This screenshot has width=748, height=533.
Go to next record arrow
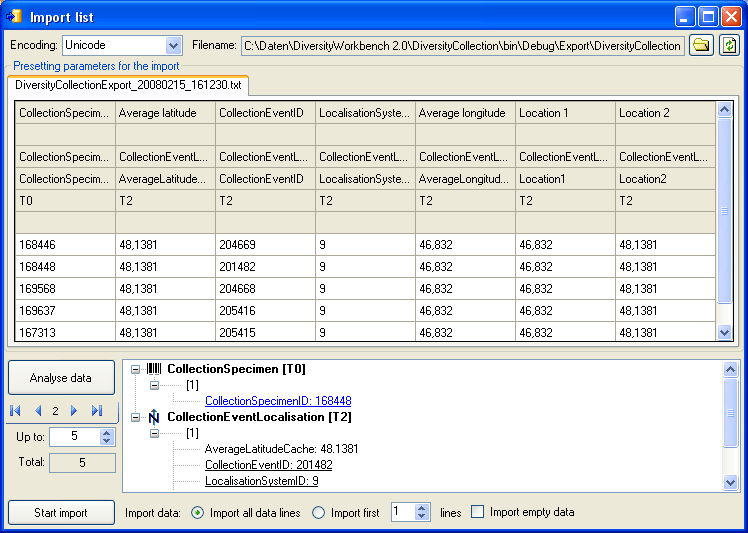click(x=74, y=411)
